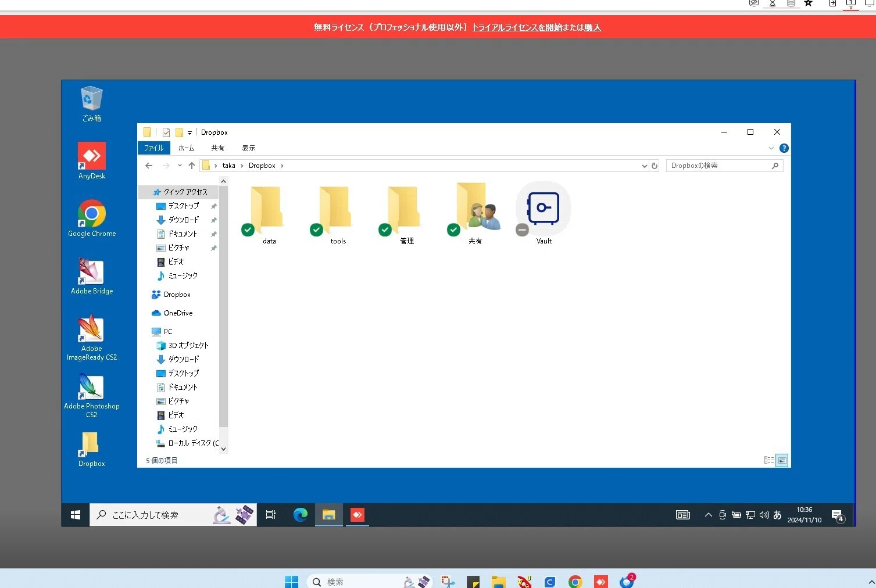Screen dimensions: 876x588
Task: Click properties icon in quick access toolbar
Action: pyautogui.click(x=166, y=132)
